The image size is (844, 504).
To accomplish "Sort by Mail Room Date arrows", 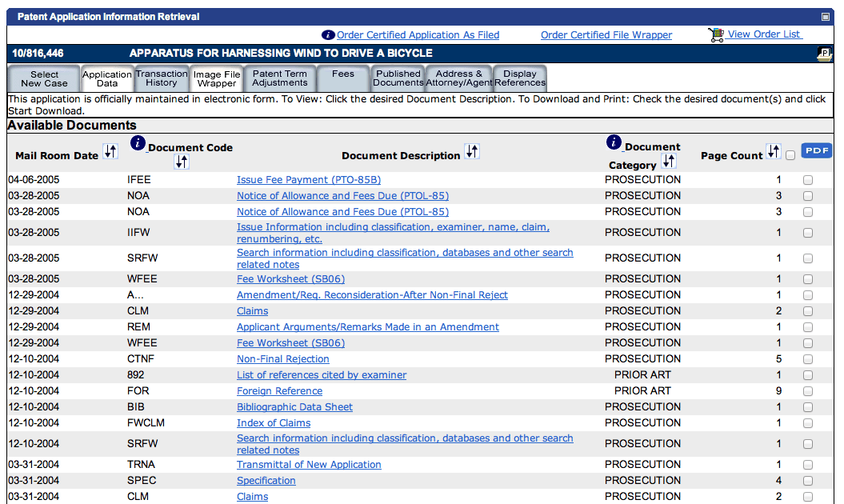I will click(110, 152).
